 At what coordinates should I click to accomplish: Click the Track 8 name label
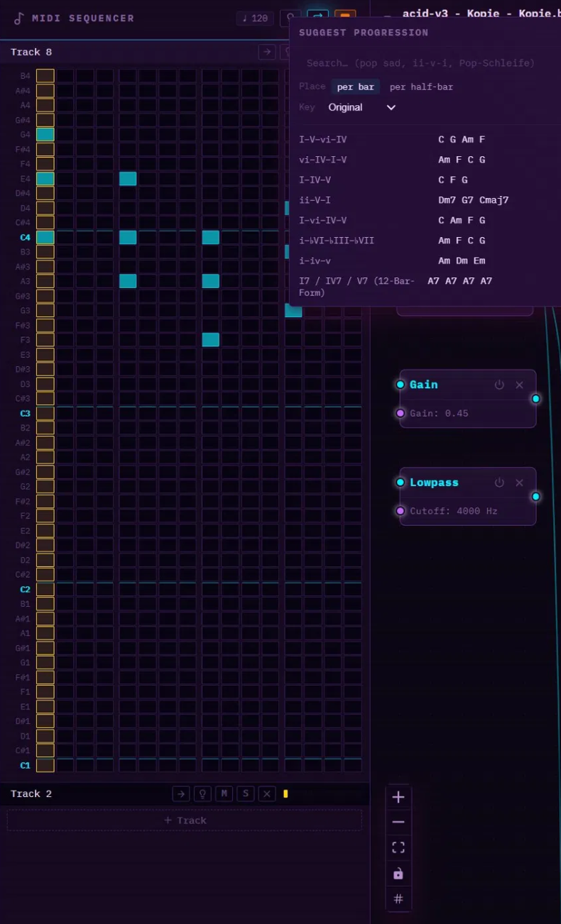coord(31,52)
